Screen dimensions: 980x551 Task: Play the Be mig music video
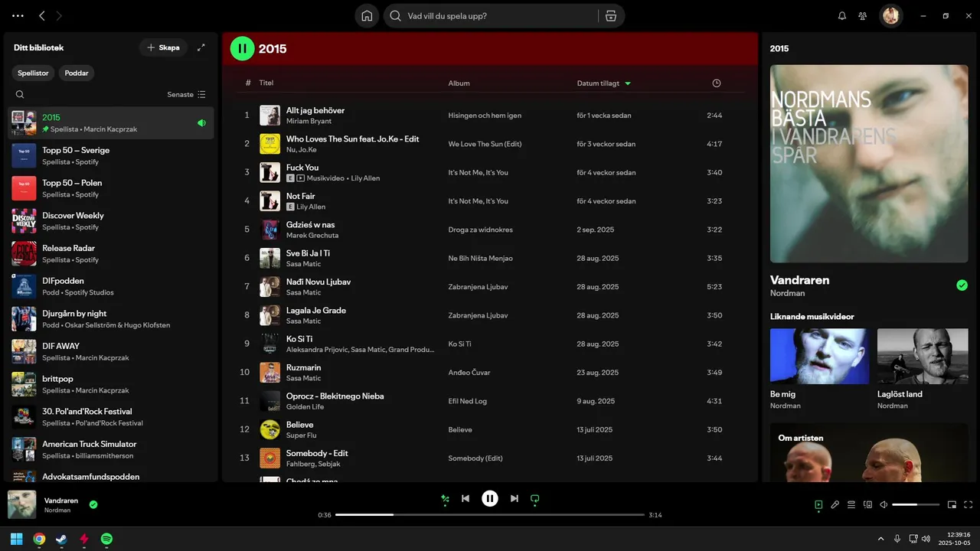pyautogui.click(x=819, y=356)
